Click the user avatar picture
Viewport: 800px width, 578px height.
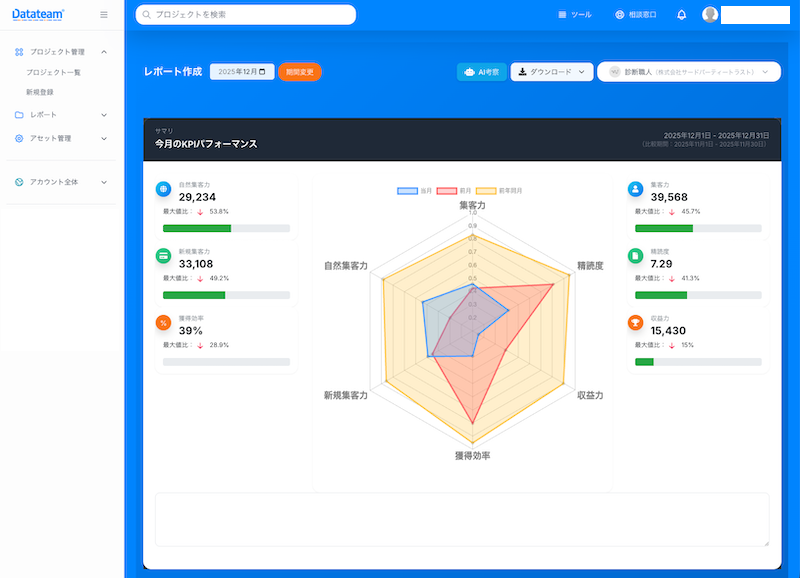(710, 14)
